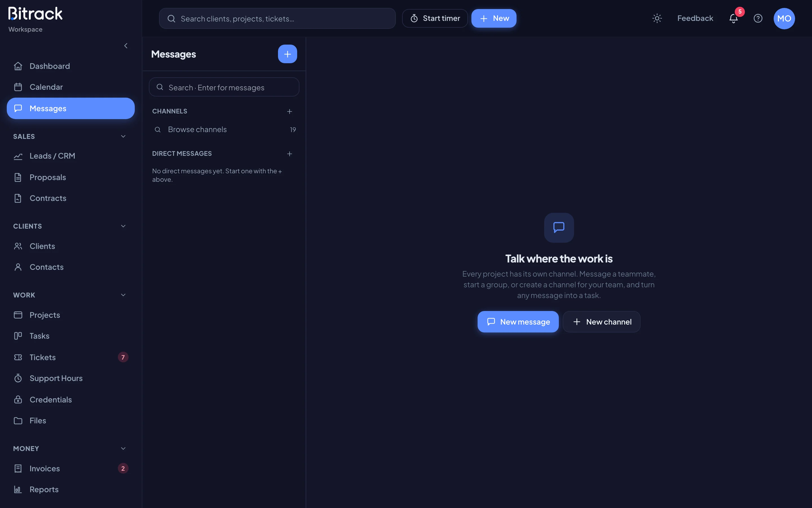Open the help question mark icon
The width and height of the screenshot is (812, 508).
coord(758,18)
